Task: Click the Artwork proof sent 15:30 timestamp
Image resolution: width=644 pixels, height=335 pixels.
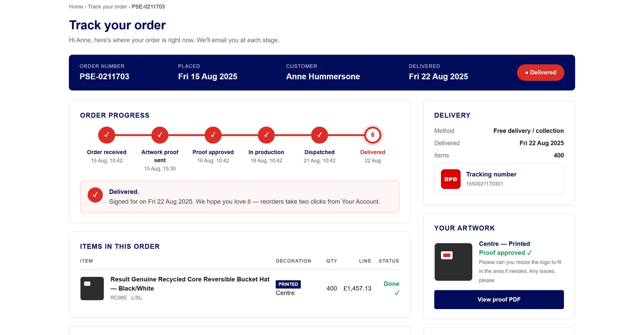Action: pos(160,169)
